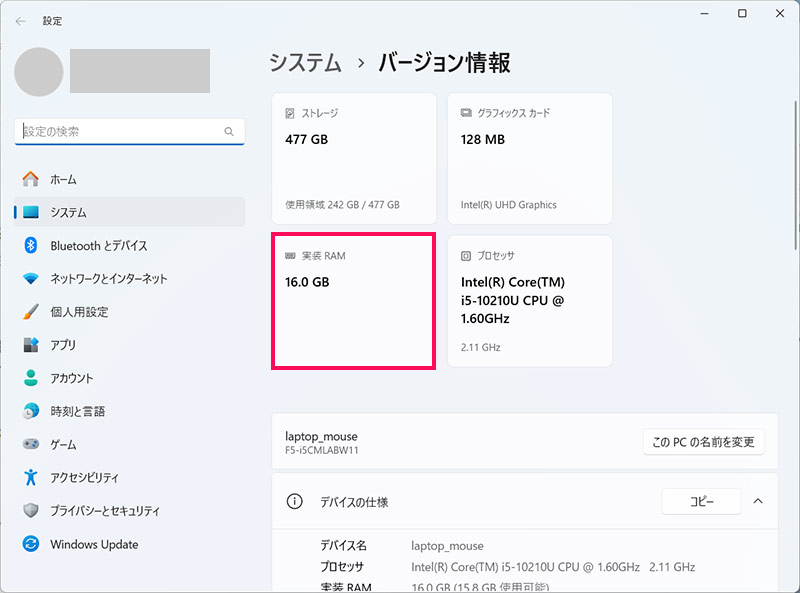Screen dimensions: 800x593
Task: Click この PC の名前を変更 button
Action: pyautogui.click(x=703, y=442)
